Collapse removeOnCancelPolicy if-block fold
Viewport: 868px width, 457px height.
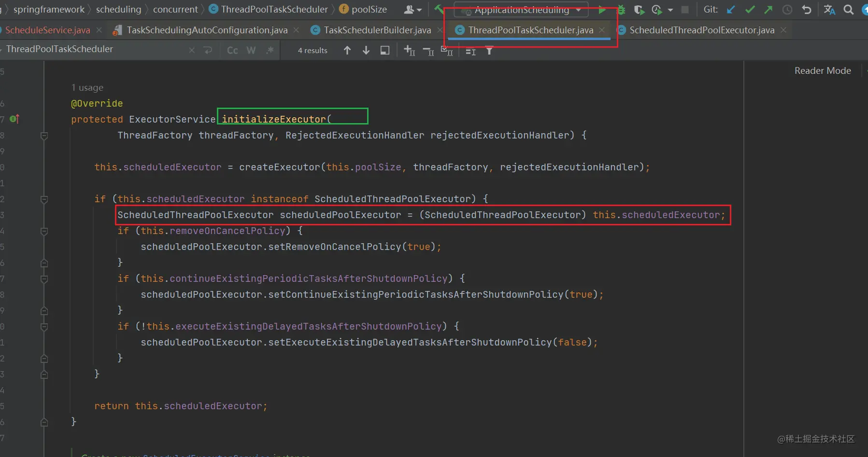tap(44, 231)
